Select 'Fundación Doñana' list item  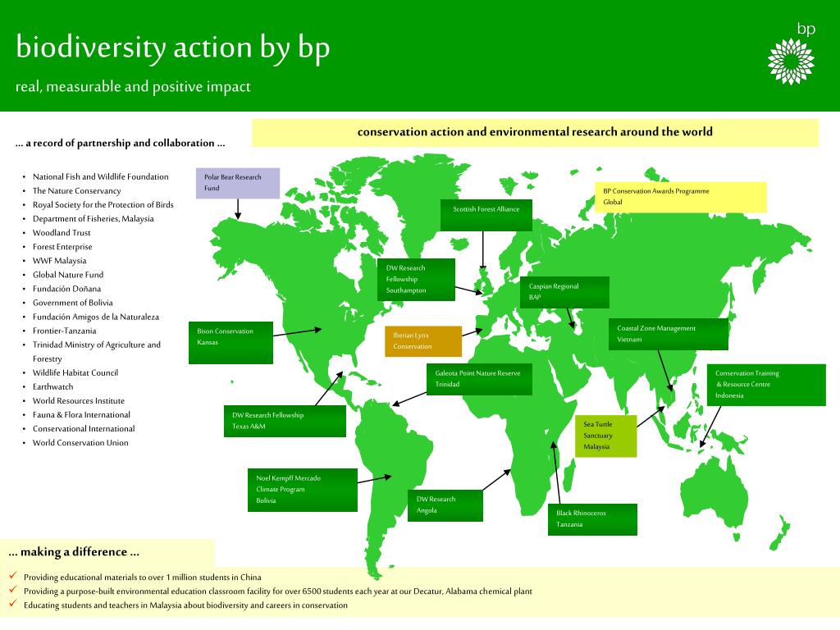[x=66, y=288]
